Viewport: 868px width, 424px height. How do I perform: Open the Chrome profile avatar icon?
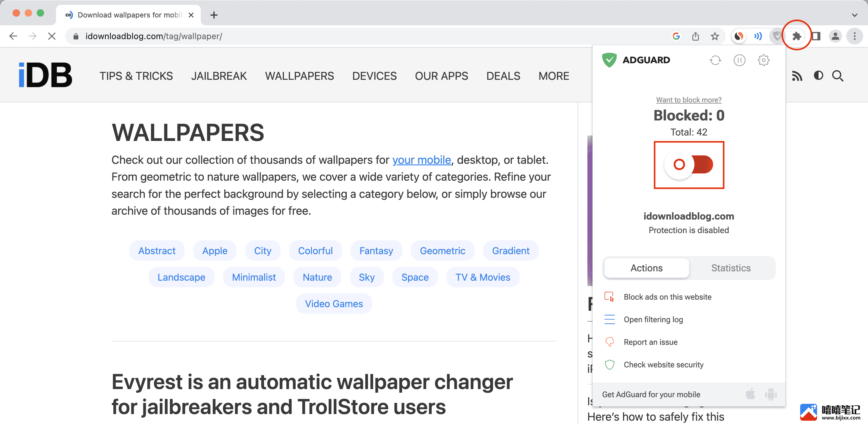835,36
